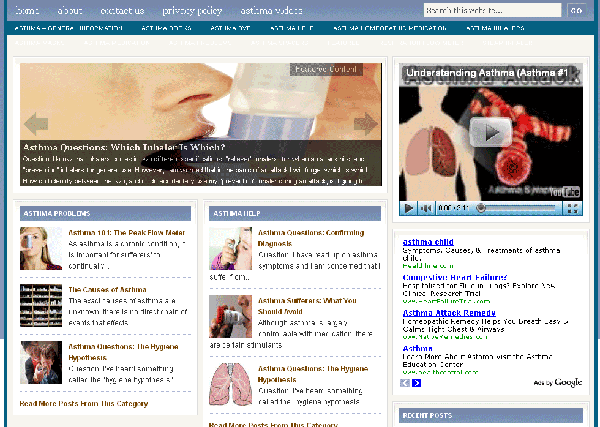The image size is (600, 427).
Task: Open 'Asthma 101: The Peak Flow Meter' article
Action: [x=127, y=233]
